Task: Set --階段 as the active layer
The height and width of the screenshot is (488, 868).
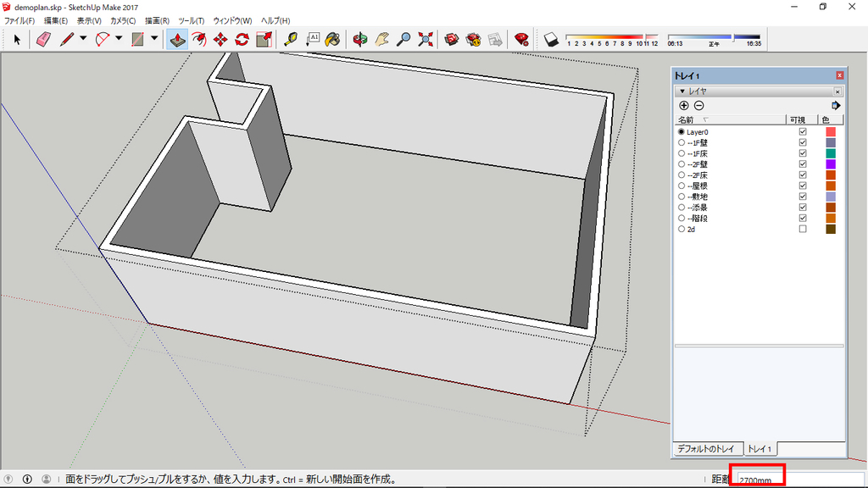Action: 682,218
